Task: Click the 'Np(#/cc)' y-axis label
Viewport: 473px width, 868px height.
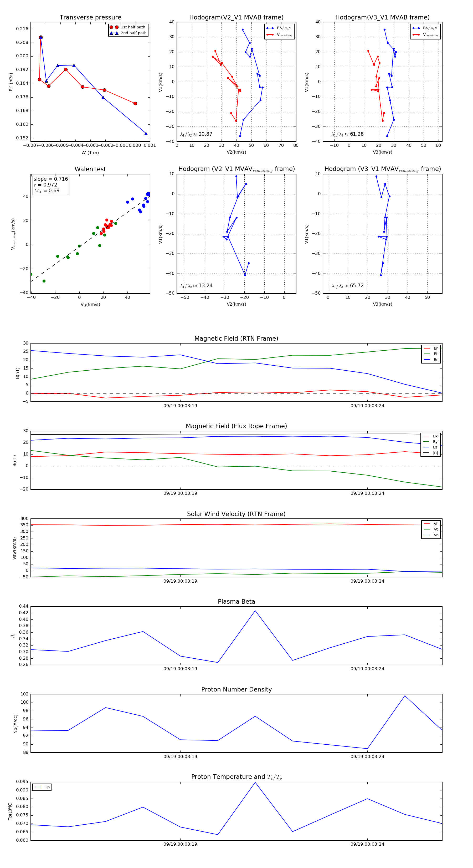Action: coord(15,724)
